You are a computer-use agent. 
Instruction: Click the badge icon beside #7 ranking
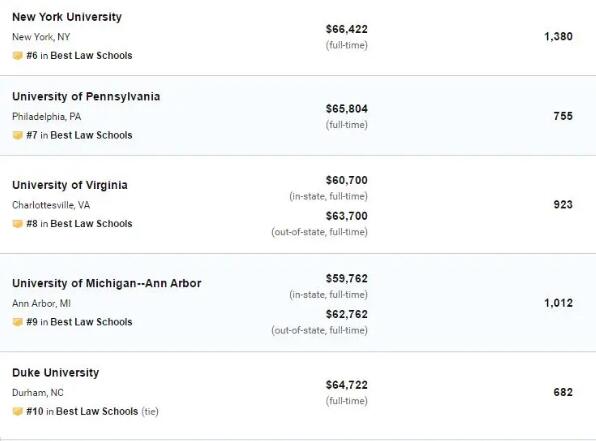(x=17, y=135)
